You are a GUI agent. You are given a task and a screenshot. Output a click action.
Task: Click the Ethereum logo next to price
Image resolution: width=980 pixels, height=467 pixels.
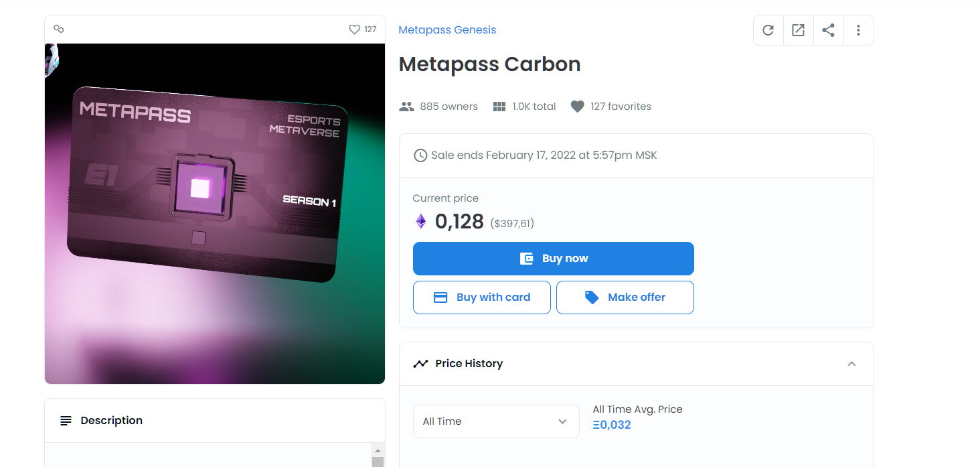click(x=420, y=221)
